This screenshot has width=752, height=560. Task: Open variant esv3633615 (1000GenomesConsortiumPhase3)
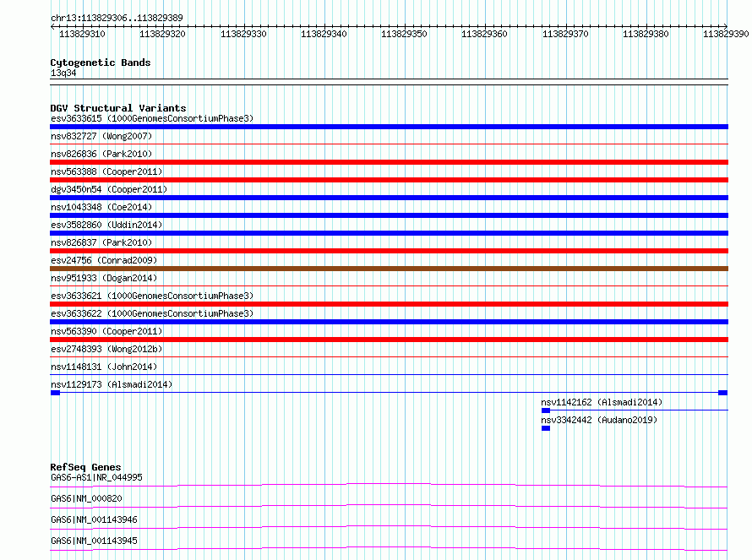(152, 118)
